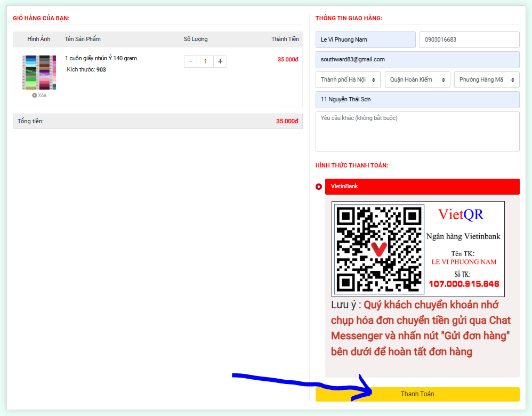532x416 pixels.
Task: Click the red VietinBank payment method bar
Action: coord(422,187)
